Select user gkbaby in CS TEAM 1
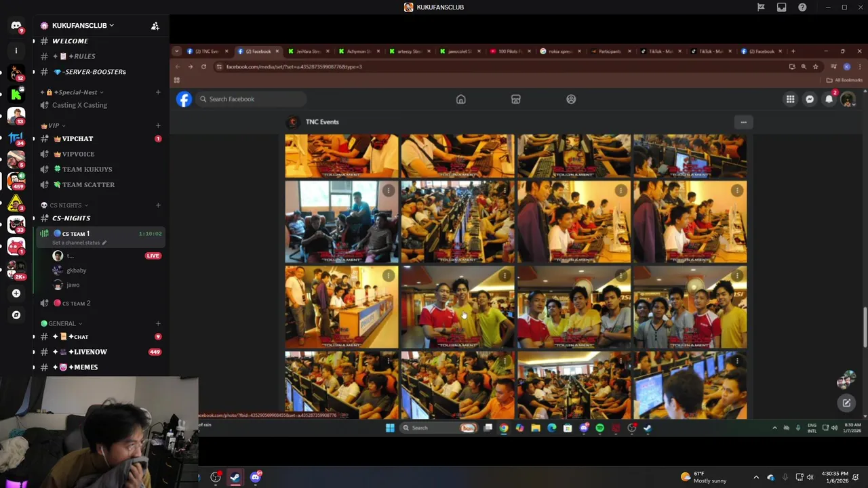Screen dimensions: 868x488 pos(77,270)
